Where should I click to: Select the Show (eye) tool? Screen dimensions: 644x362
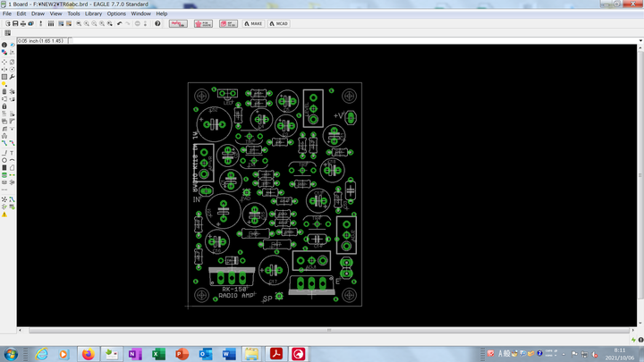[11, 46]
